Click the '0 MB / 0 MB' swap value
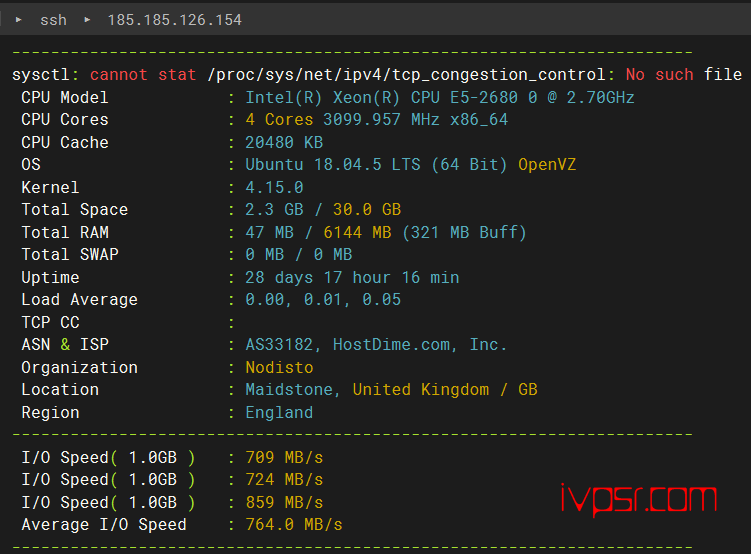The image size is (751, 554). click(299, 255)
